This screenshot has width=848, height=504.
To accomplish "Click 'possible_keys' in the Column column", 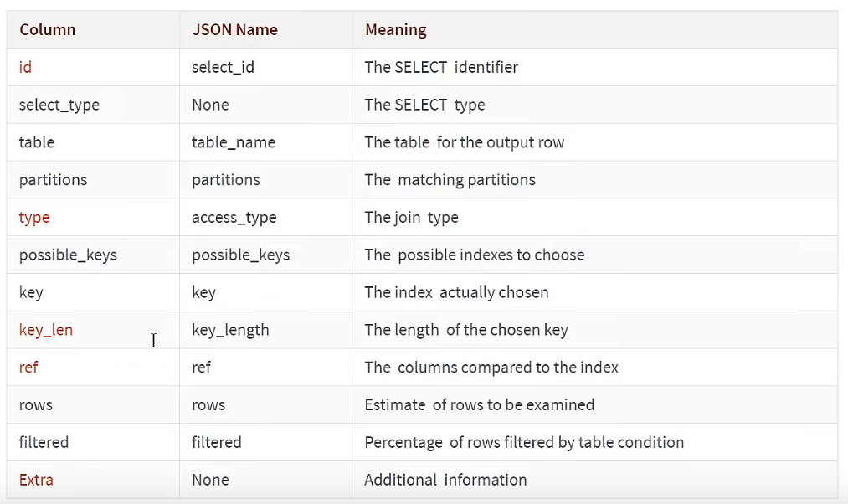I will tap(68, 255).
